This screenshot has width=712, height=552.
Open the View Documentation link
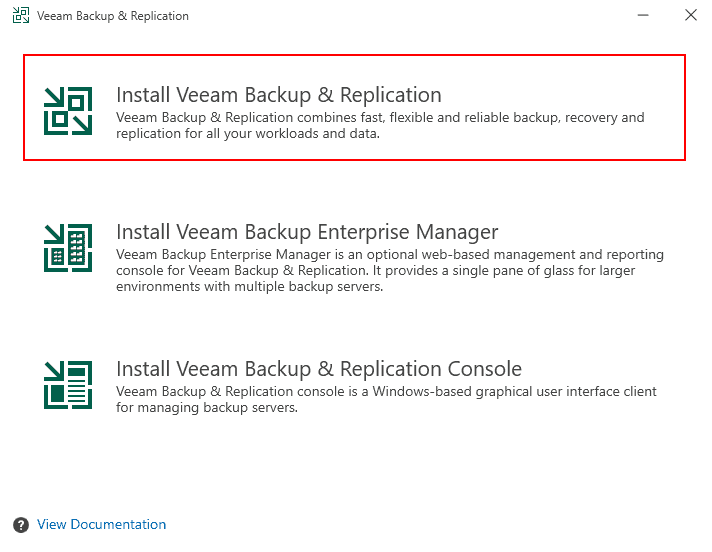pyautogui.click(x=101, y=524)
